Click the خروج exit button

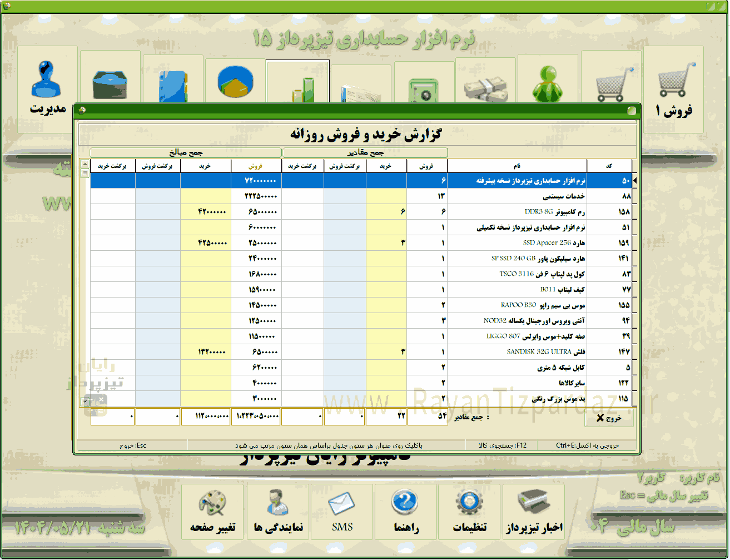(x=609, y=418)
